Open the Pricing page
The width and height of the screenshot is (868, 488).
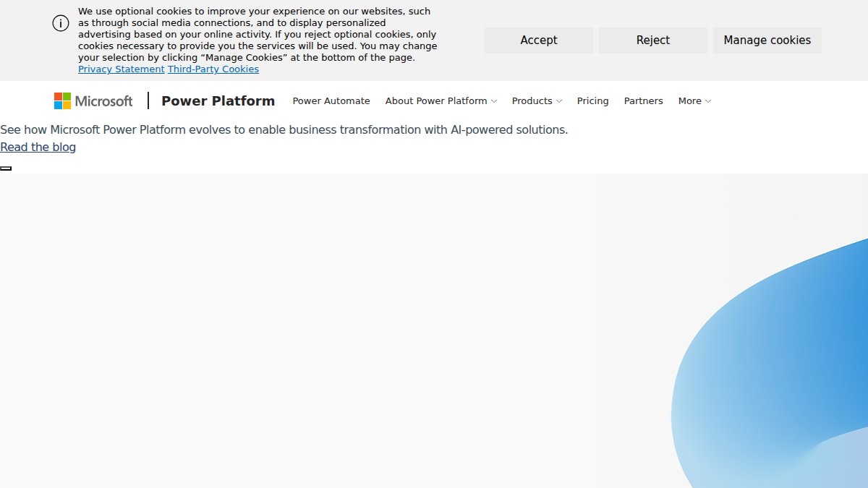pos(592,101)
